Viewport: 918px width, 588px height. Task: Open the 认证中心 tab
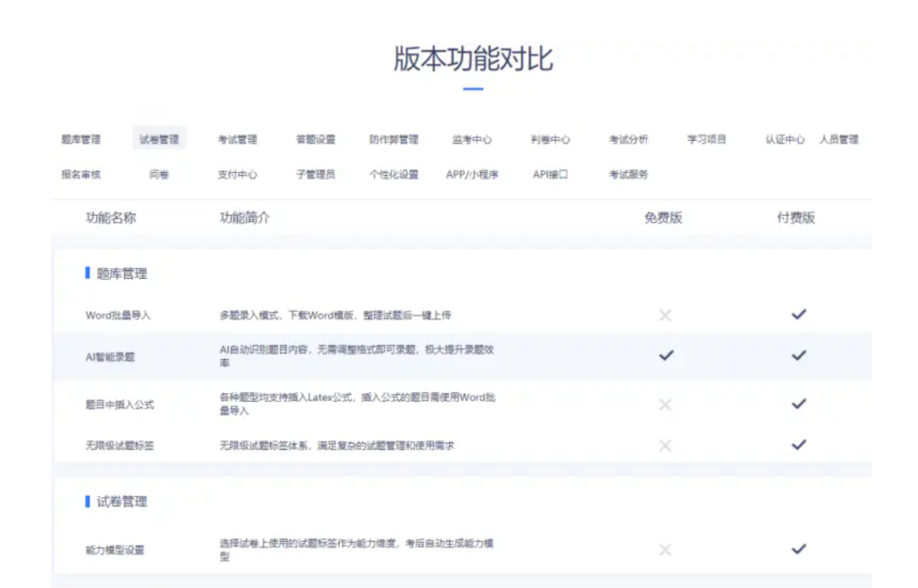(x=785, y=140)
